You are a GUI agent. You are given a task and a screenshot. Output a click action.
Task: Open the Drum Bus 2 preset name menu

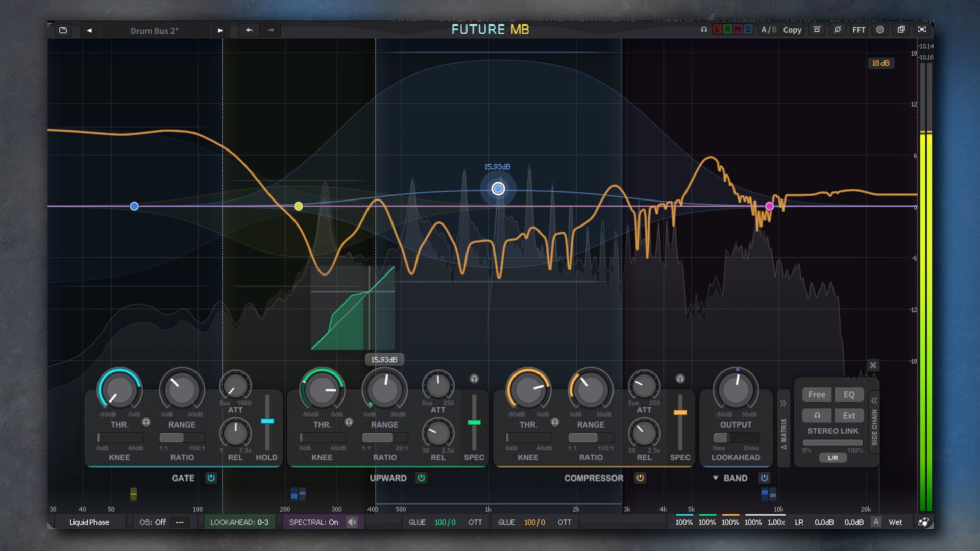154,31
